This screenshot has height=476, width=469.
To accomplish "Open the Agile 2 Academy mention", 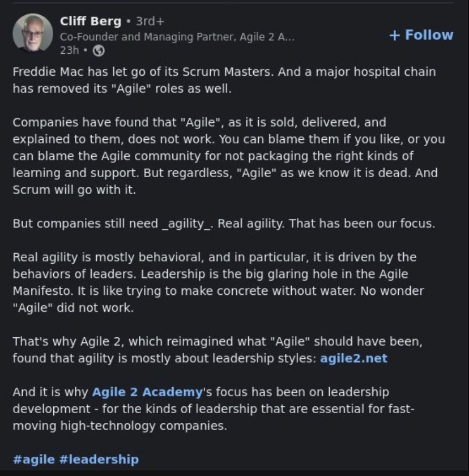I will pyautogui.click(x=147, y=392).
